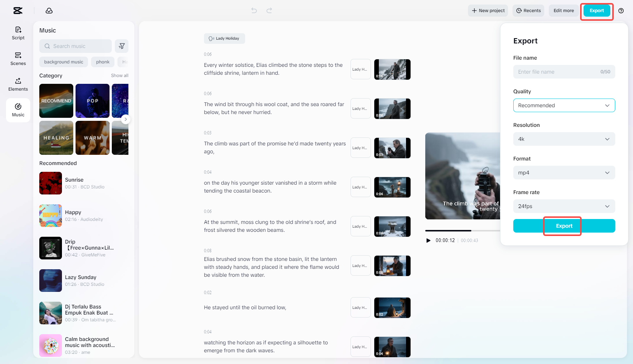Switch to the Scenes panel
Image resolution: width=633 pixels, height=364 pixels.
18,59
